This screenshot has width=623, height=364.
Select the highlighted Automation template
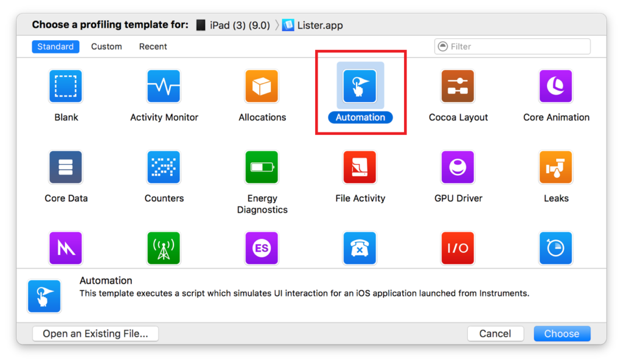coord(360,86)
